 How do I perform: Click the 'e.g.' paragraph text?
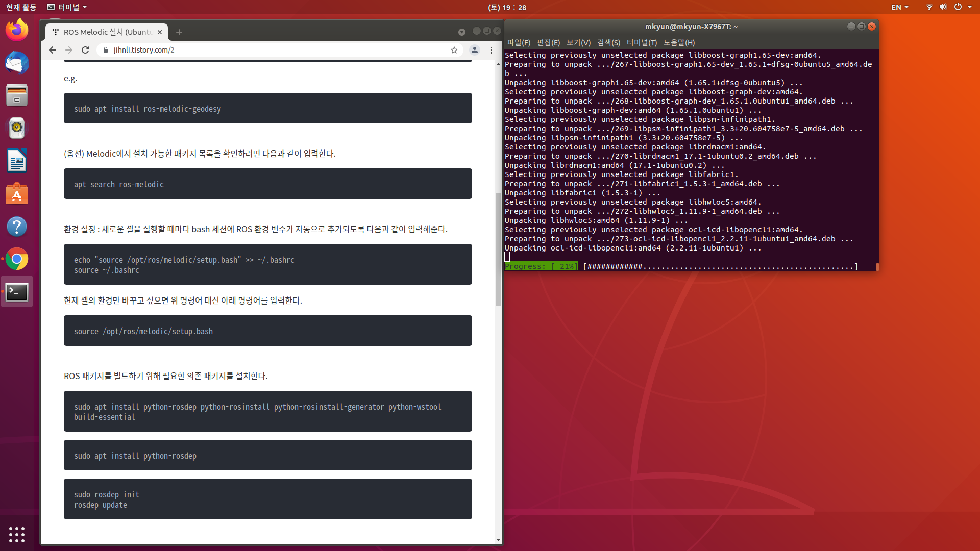[70, 78]
